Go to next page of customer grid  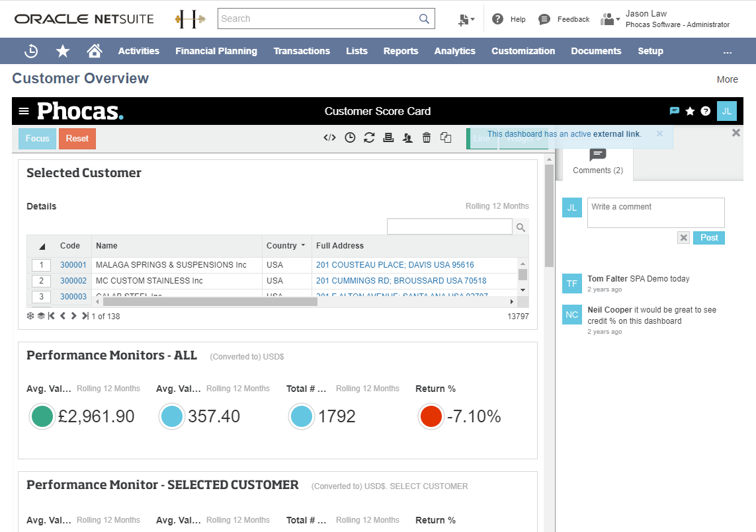click(74, 316)
